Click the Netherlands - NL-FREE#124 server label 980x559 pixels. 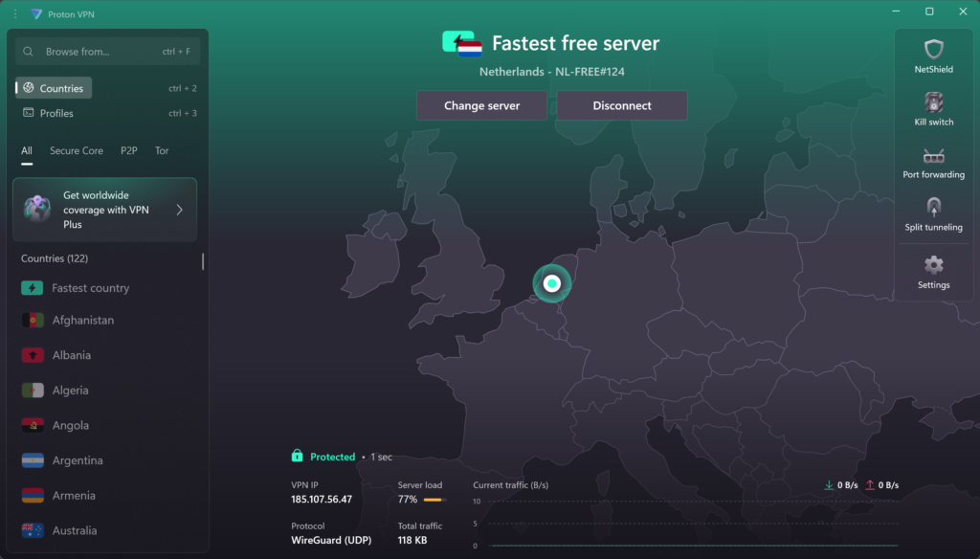[552, 72]
